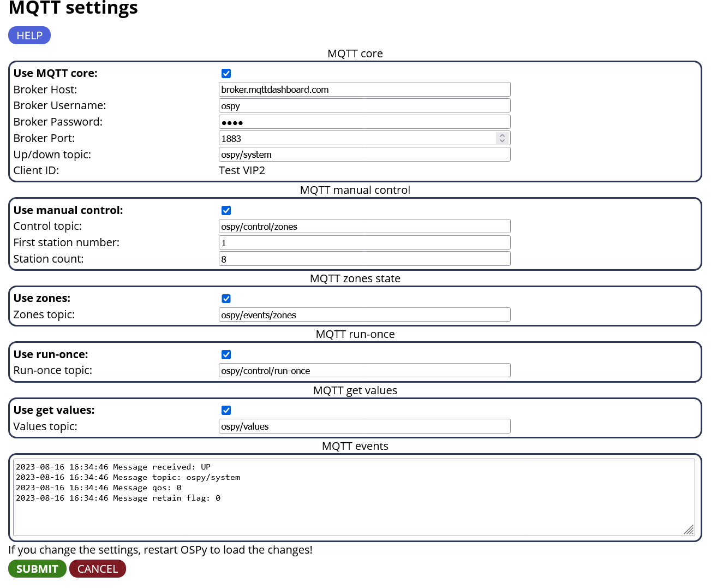Click the 'Use manual control:' label
The image size is (711, 588).
pyautogui.click(x=68, y=210)
